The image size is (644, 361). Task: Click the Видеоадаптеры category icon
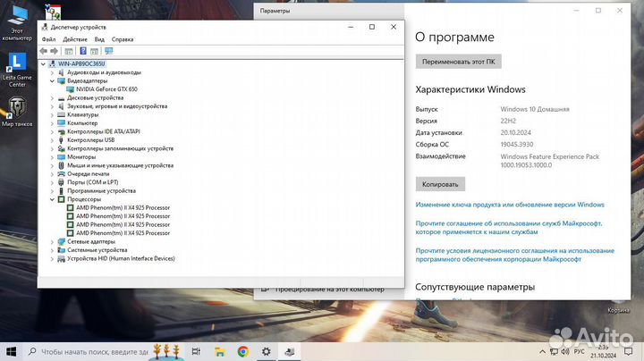61,80
